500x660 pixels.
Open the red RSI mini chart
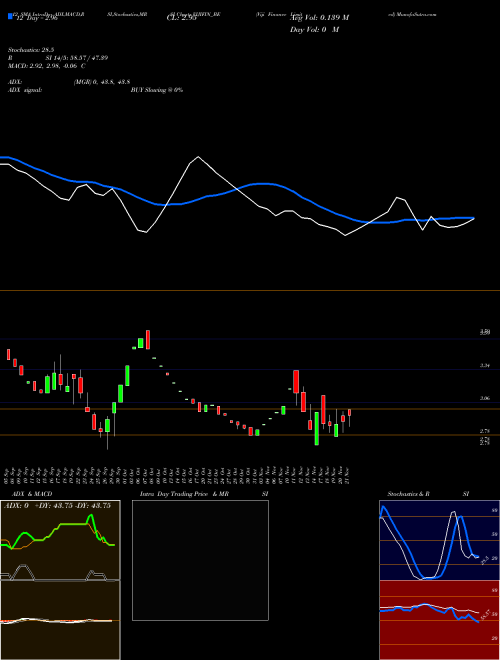tap(439, 620)
